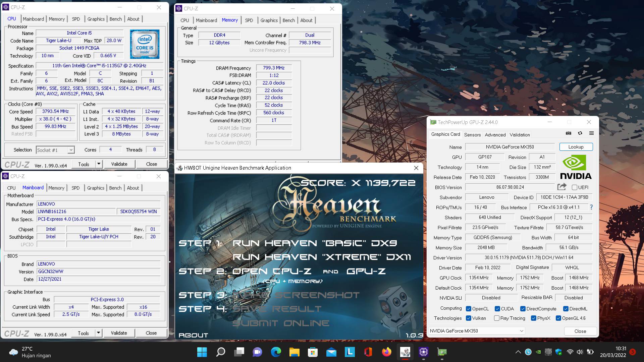Toggle the UEFI checkbox
This screenshot has width=644, height=362.
[x=575, y=187]
